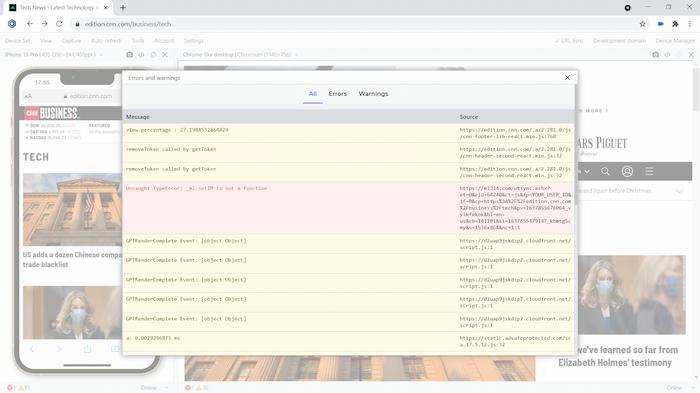
Task: Open CNN hamburger menu on desktop view
Action: (x=649, y=171)
